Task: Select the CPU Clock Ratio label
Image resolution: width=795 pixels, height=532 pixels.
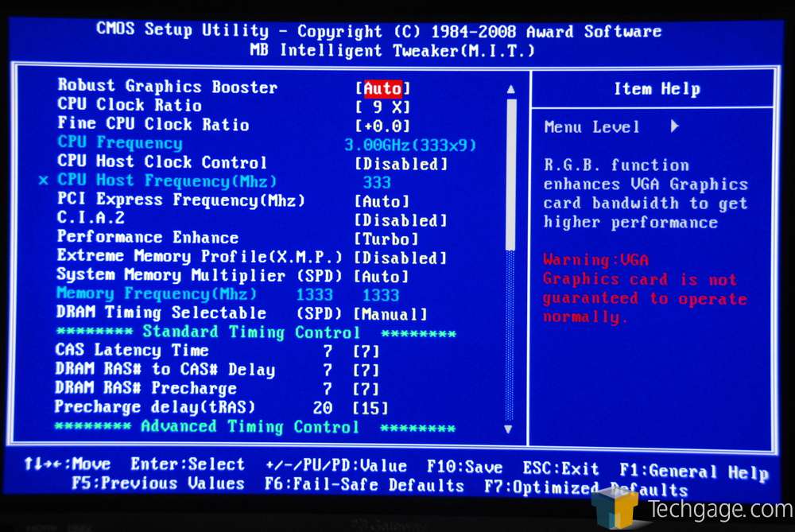Action: [130, 104]
